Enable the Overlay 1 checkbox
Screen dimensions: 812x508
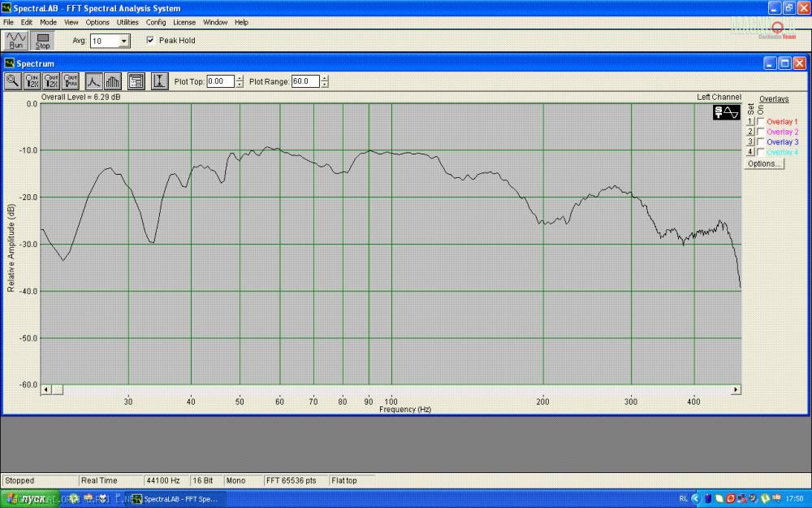click(760, 122)
